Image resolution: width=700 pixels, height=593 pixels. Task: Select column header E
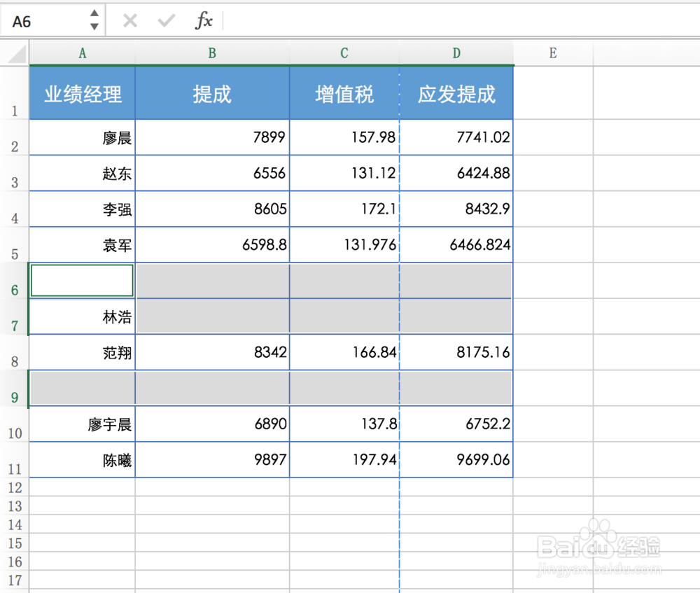pyautogui.click(x=552, y=53)
